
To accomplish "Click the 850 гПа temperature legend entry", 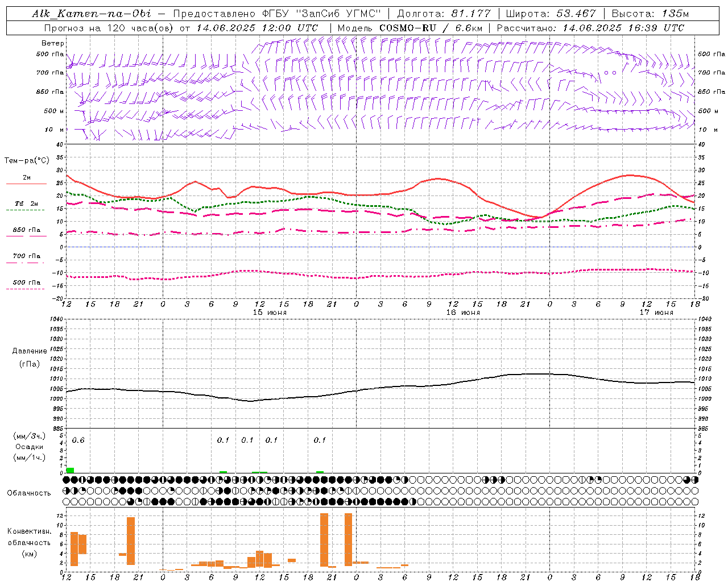I will click(26, 230).
